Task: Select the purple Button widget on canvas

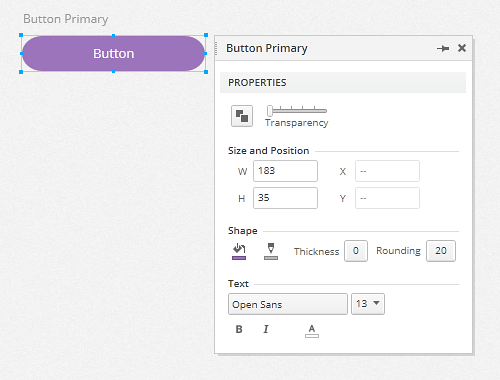Action: 113,53
